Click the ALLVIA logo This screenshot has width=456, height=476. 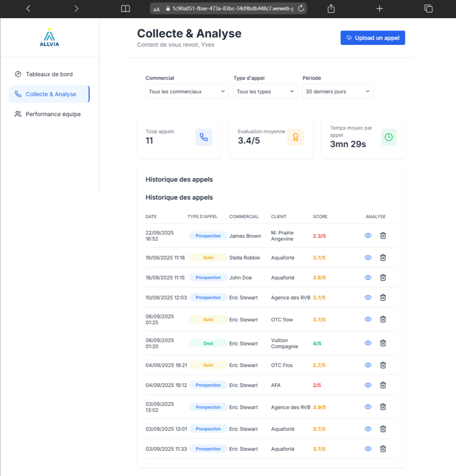click(x=49, y=37)
